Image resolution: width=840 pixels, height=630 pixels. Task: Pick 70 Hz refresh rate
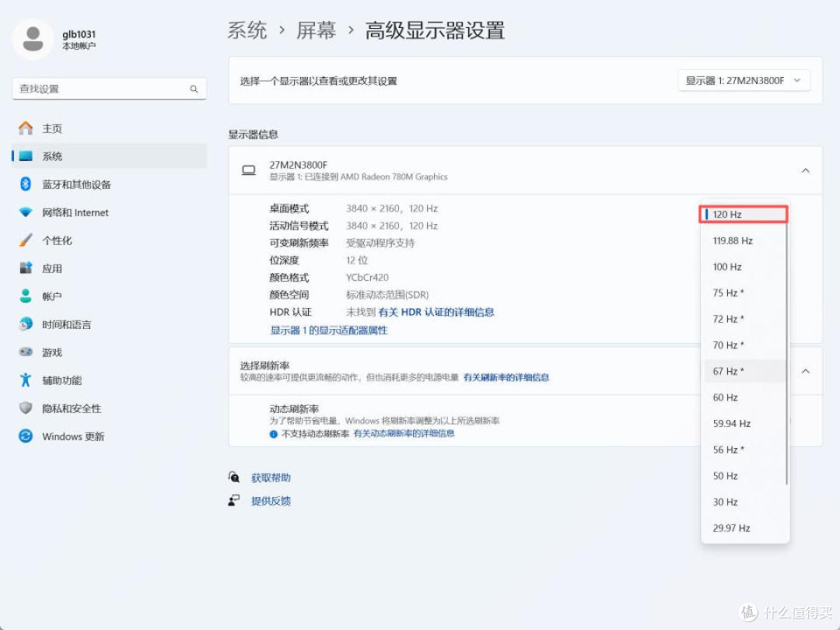click(744, 345)
